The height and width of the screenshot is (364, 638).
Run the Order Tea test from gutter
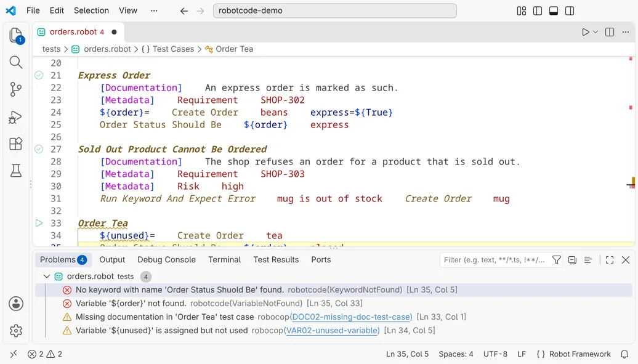pyautogui.click(x=39, y=223)
